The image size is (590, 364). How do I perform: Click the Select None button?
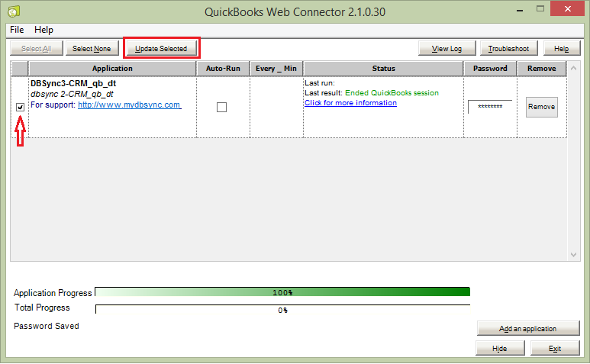tap(92, 49)
